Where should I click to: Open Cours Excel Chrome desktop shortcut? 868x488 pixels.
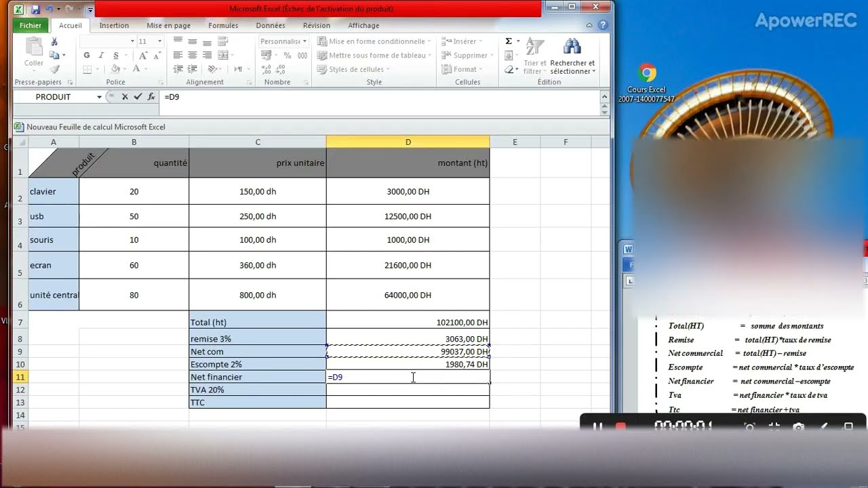(x=647, y=83)
